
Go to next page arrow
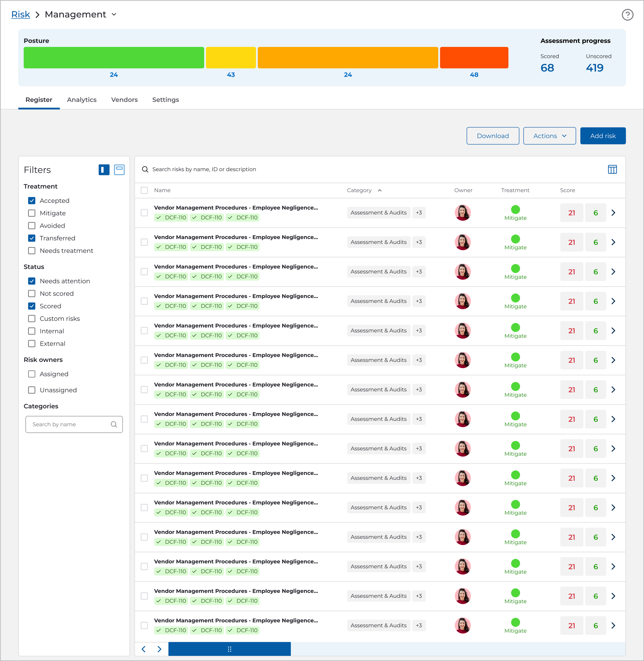[x=159, y=648]
